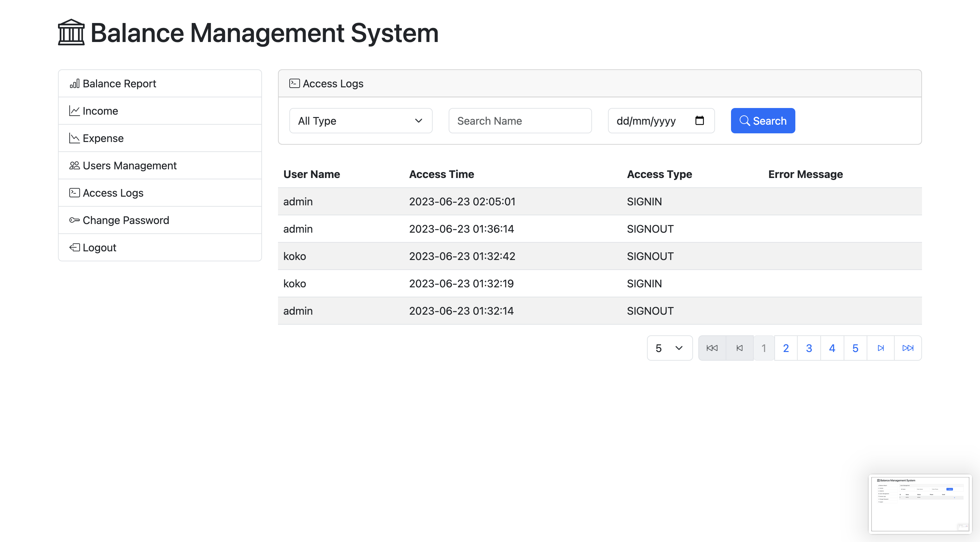Select Logout in sidebar menu
This screenshot has width=980, height=542.
click(160, 248)
